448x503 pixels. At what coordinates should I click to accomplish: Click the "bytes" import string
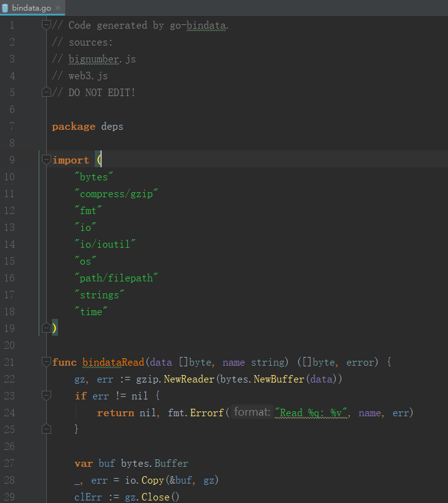coord(94,177)
